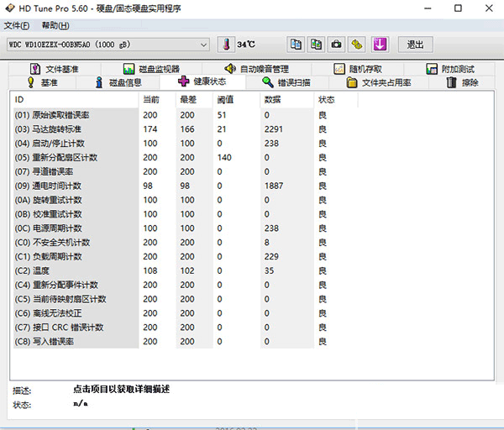Select row (0B) 校准重试计数

[x=185, y=214]
